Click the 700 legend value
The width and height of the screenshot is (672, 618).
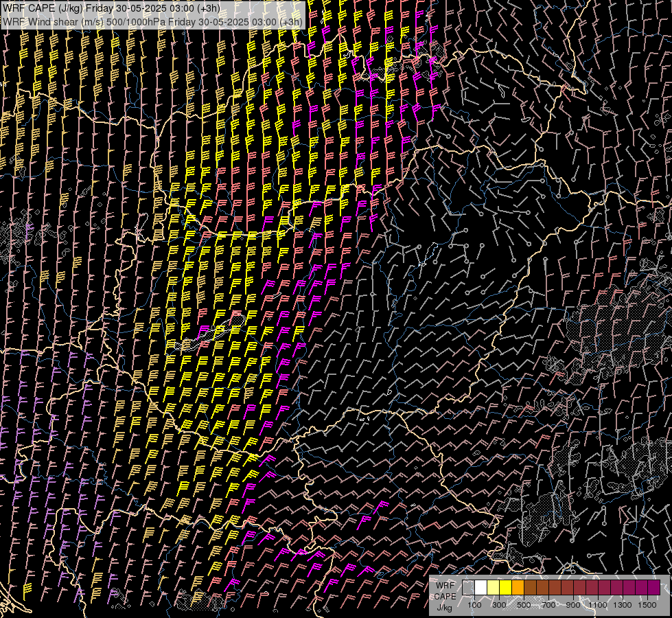coord(548,605)
